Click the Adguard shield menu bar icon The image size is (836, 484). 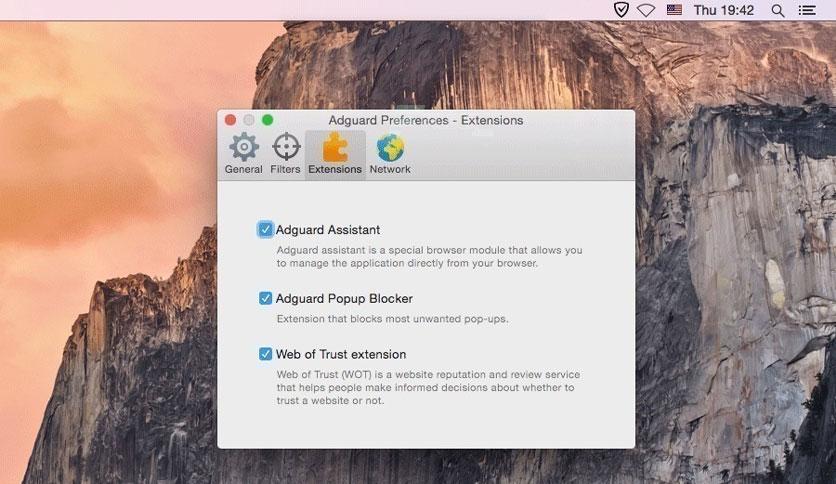621,10
